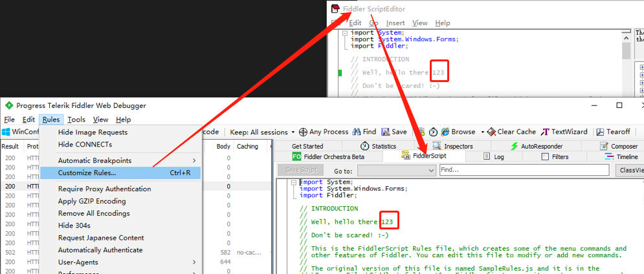This screenshot has width=644, height=274.
Task: Click the stopwatch timer icon in the toolbar
Action: [433, 132]
